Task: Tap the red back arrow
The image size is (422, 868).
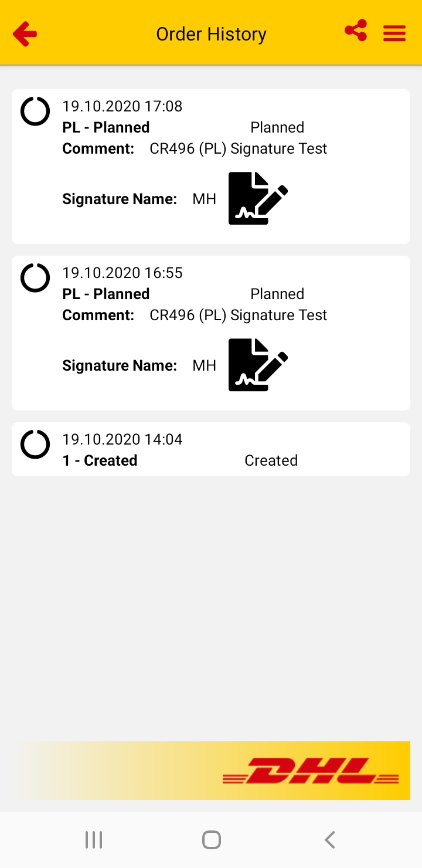Action: (x=25, y=34)
